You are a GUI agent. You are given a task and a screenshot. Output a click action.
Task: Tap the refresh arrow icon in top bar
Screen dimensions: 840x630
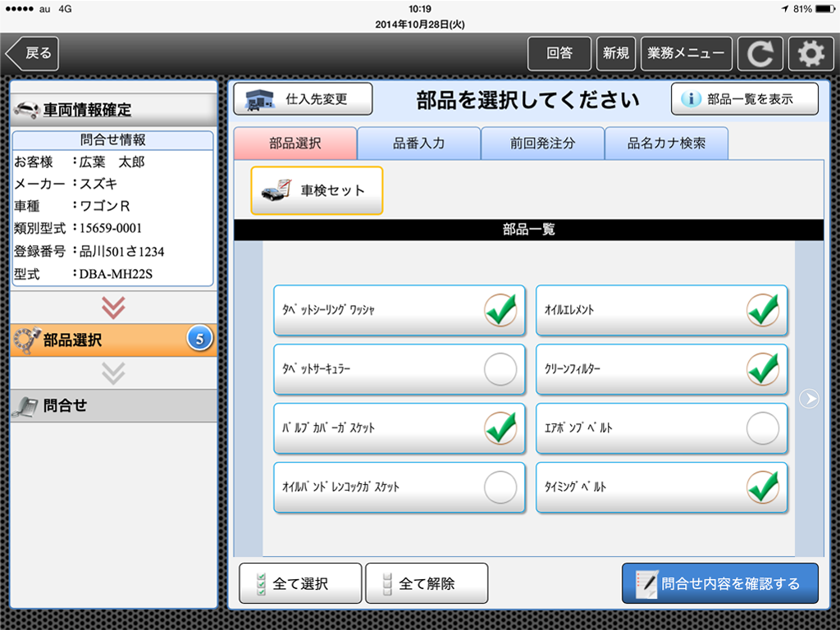coord(760,54)
